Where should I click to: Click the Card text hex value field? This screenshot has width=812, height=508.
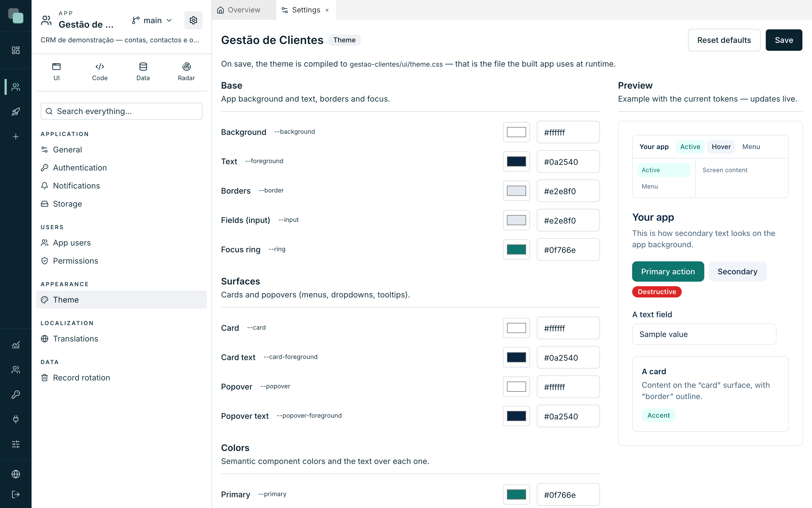(568, 358)
